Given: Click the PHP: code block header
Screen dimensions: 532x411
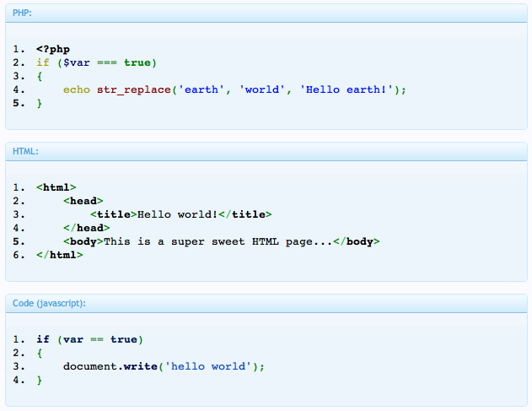Looking at the screenshot, I should (266, 14).
